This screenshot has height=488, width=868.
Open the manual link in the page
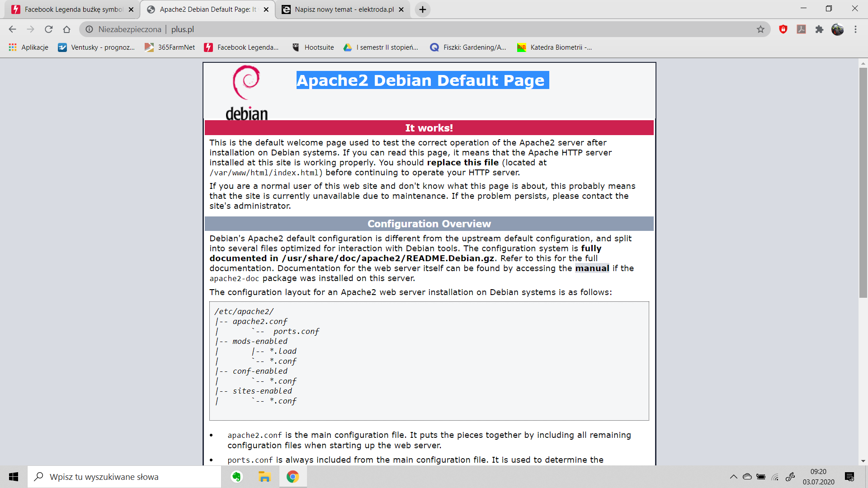click(592, 268)
